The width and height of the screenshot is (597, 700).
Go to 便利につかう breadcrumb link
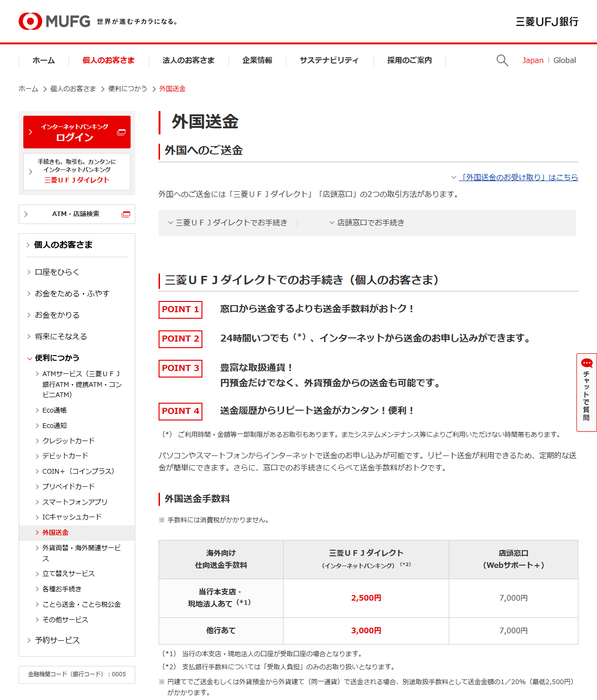click(x=128, y=89)
